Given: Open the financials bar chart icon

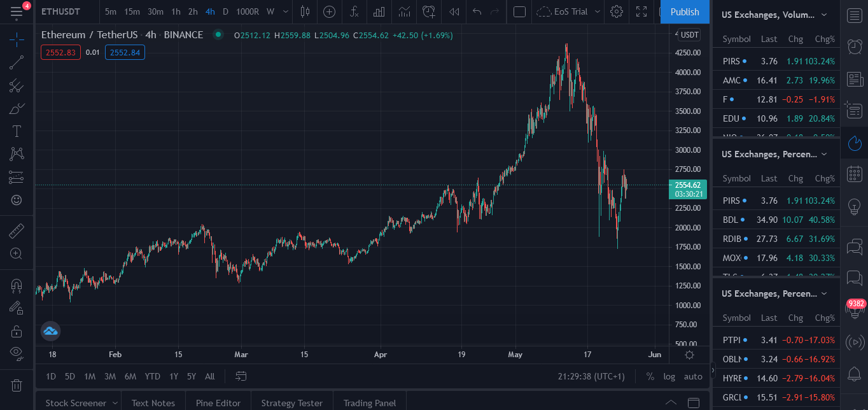Looking at the screenshot, I should click(x=379, y=11).
